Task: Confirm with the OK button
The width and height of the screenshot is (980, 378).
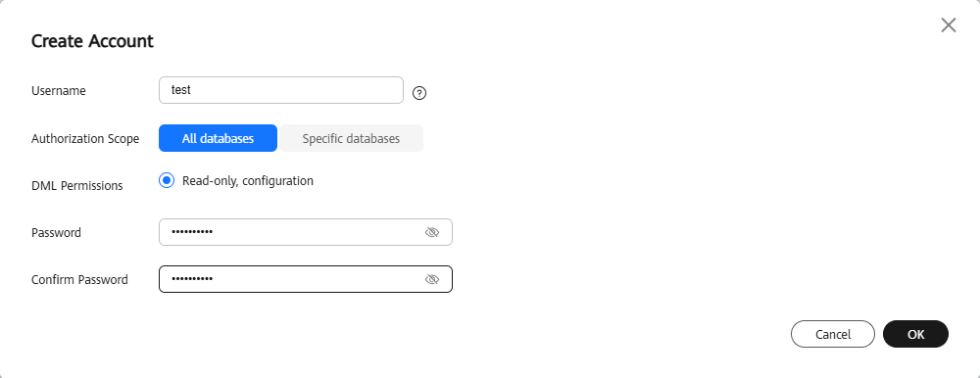Action: pyautogui.click(x=915, y=334)
